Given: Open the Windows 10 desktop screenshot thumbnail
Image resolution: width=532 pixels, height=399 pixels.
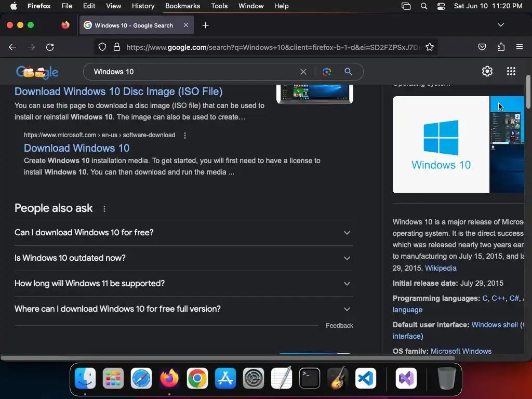Looking at the screenshot, I should pyautogui.click(x=507, y=144).
